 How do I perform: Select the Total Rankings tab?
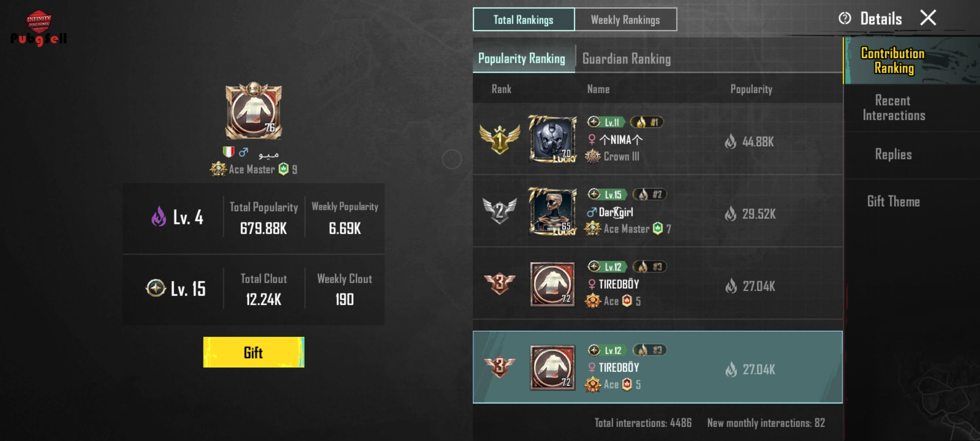[523, 20]
